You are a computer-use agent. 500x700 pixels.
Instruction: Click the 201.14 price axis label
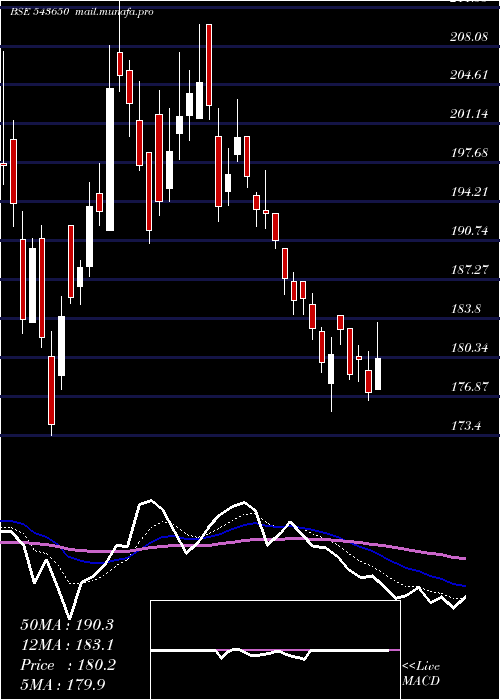click(469, 114)
